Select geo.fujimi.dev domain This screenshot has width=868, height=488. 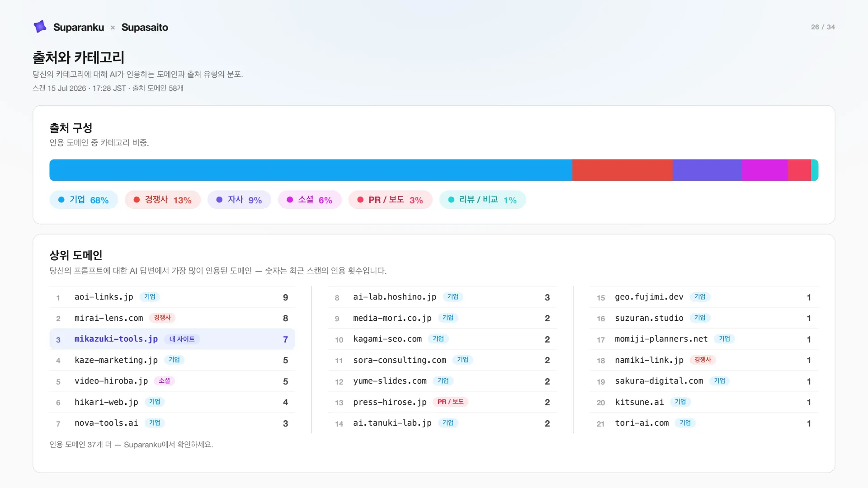(x=649, y=297)
